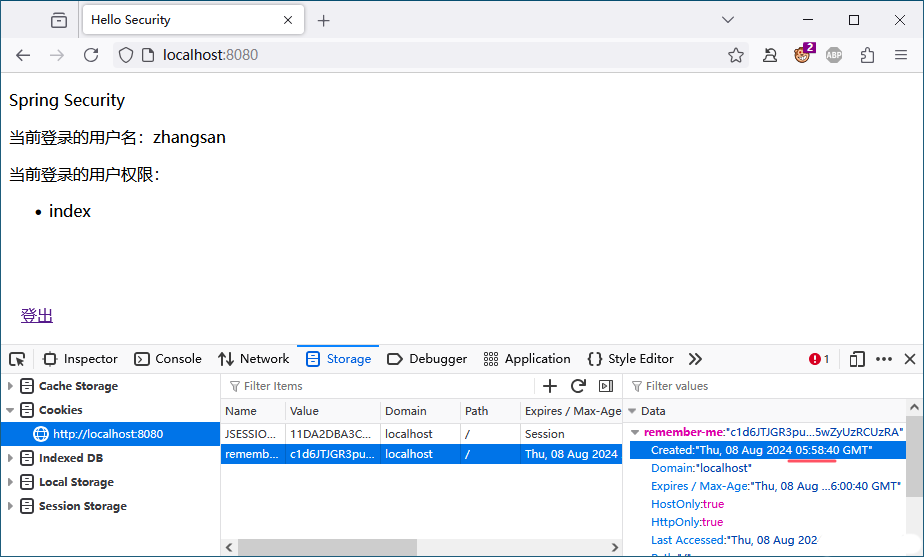
Task: Expand the Indexed DB tree node
Action: tap(10, 458)
